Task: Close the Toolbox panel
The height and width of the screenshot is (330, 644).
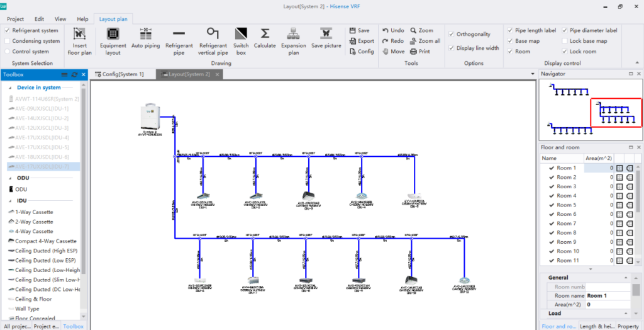Action: click(84, 74)
